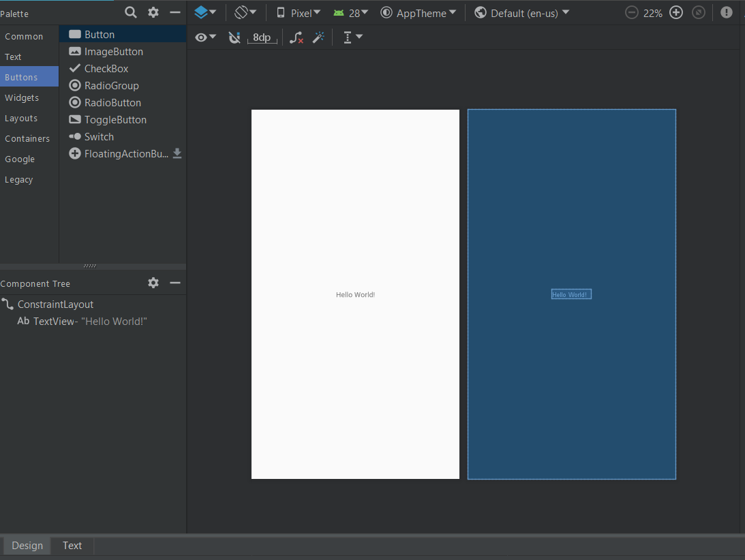Image resolution: width=745 pixels, height=560 pixels.
Task: Select the CheckBox widget in the palette
Action: coord(106,68)
